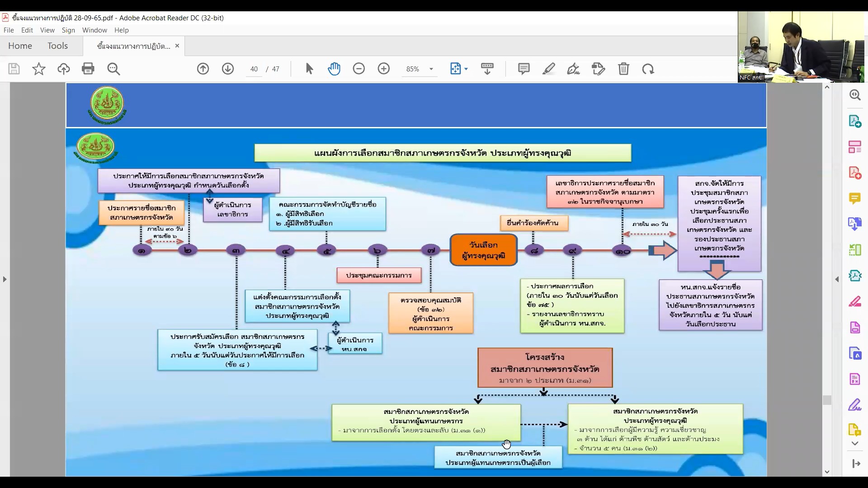This screenshot has height=488, width=868.
Task: Go to next page arrow
Action: [228, 69]
